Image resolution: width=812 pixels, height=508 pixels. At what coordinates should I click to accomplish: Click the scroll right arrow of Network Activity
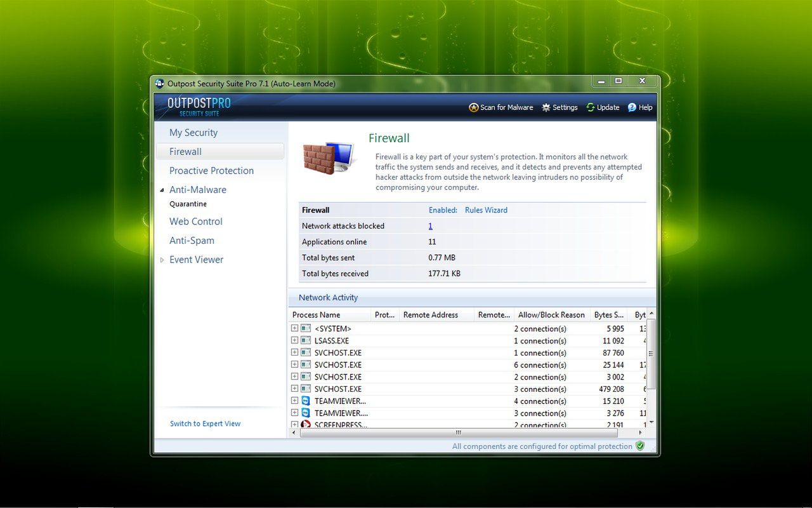[641, 432]
